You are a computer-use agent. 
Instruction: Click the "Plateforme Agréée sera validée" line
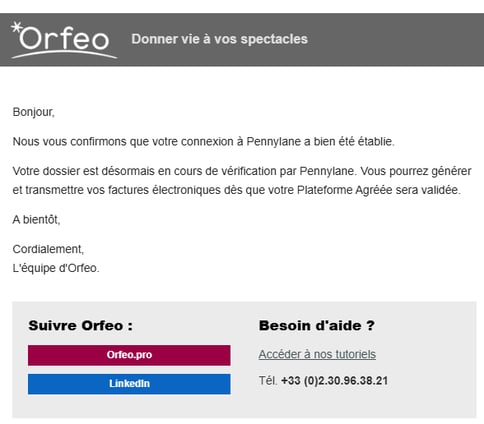coord(236,190)
